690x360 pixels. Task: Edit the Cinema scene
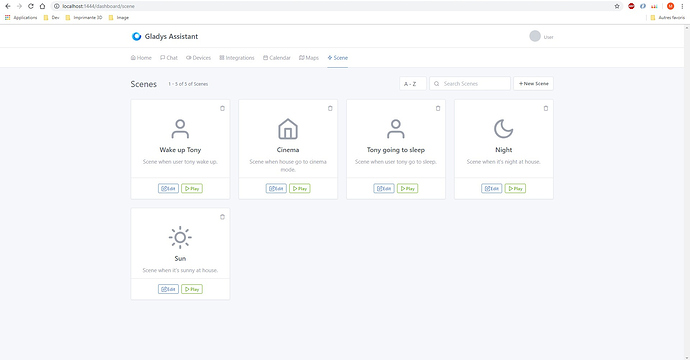[276, 188]
